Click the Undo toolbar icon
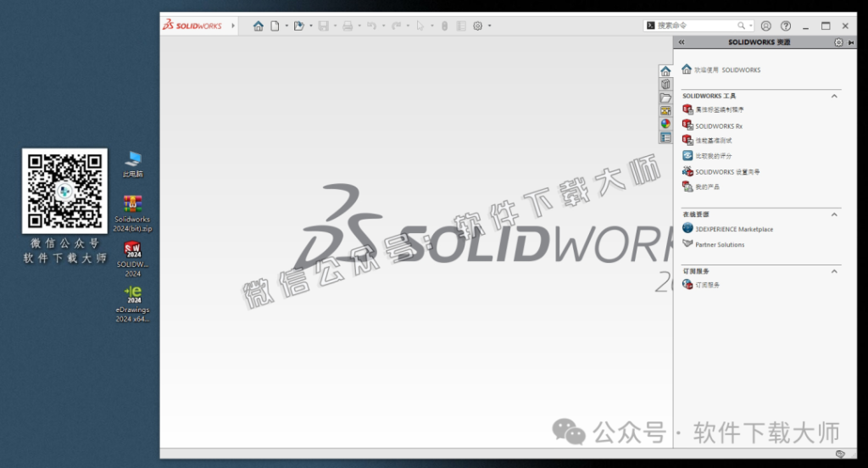 (371, 26)
